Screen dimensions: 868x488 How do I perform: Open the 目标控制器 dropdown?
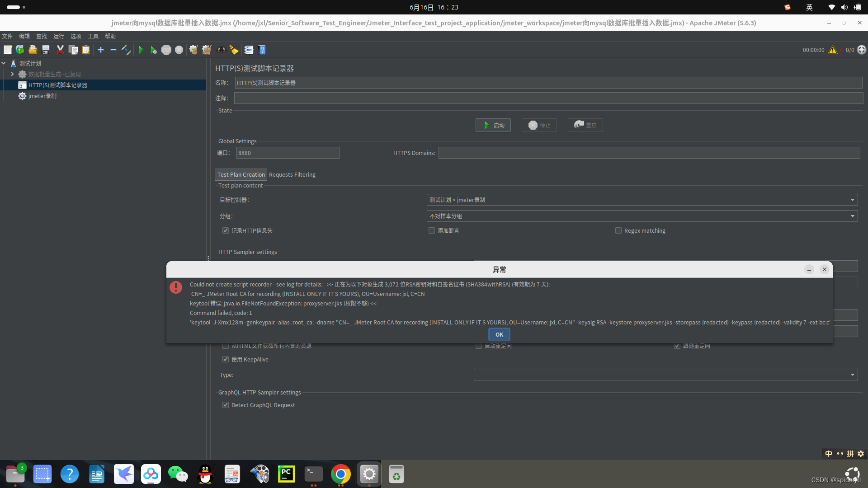(x=642, y=200)
